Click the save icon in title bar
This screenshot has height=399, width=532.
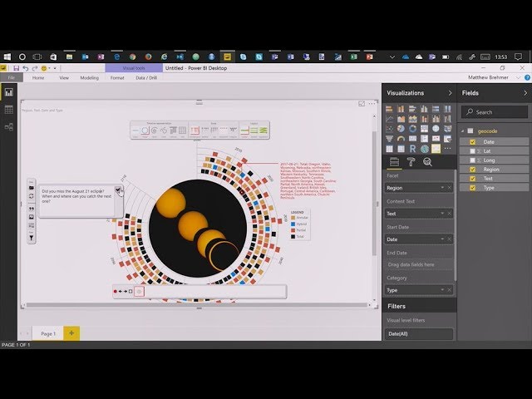pyautogui.click(x=16, y=68)
